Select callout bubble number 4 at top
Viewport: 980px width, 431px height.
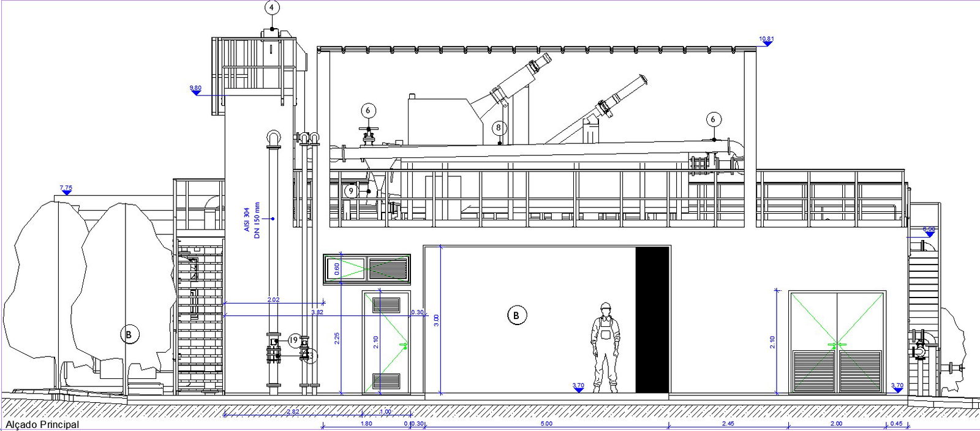click(x=272, y=8)
